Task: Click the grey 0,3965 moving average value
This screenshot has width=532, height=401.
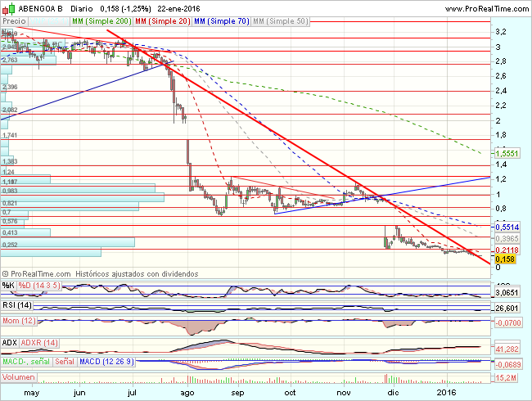Action: coord(507,239)
